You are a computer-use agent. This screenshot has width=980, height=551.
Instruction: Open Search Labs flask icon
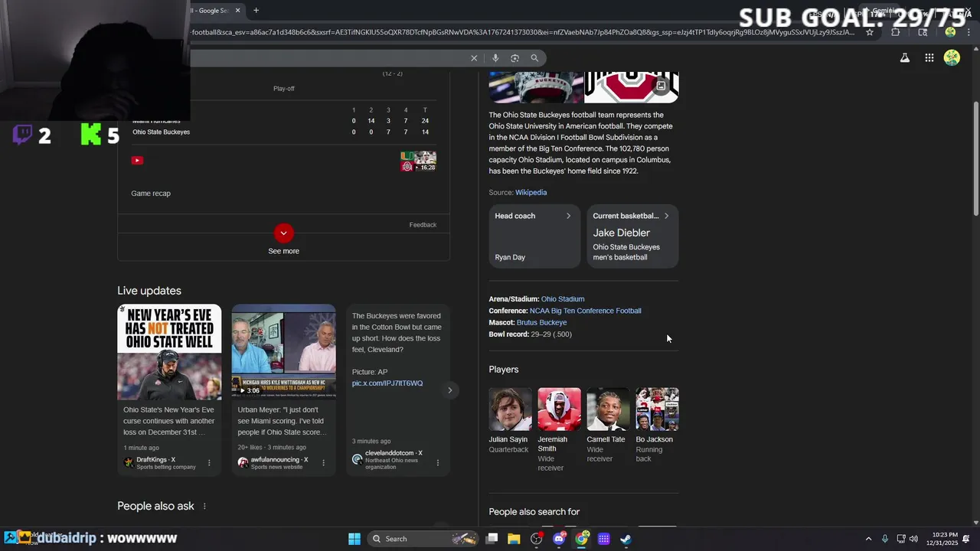(x=905, y=57)
